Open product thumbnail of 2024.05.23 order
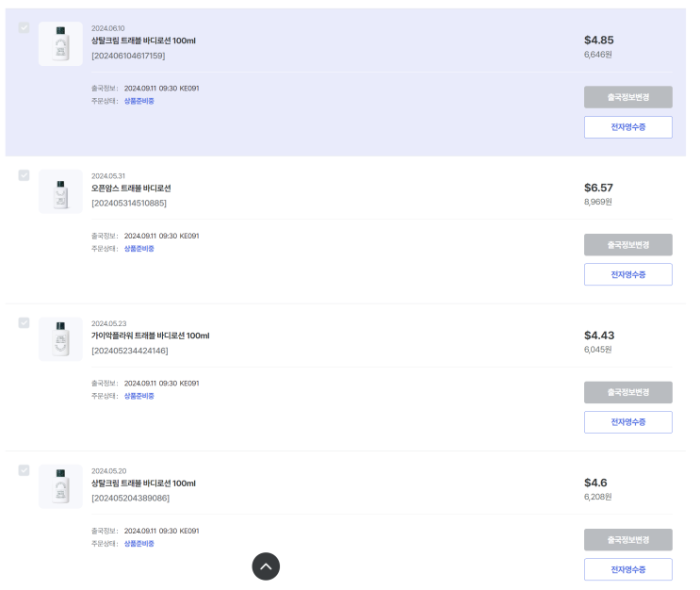Image resolution: width=700 pixels, height=590 pixels. pos(60,339)
